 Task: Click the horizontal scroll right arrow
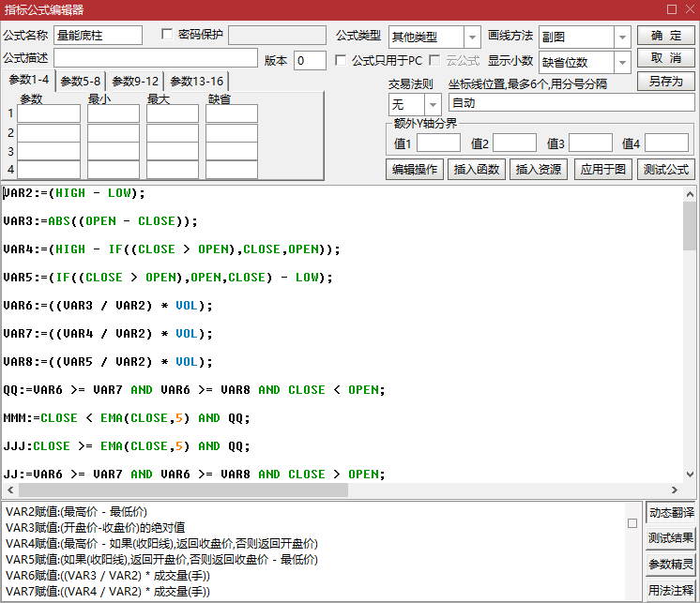[x=674, y=490]
